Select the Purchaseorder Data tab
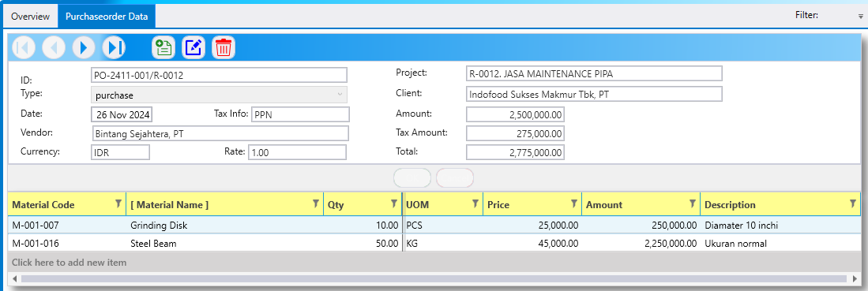868x291 pixels. [107, 16]
